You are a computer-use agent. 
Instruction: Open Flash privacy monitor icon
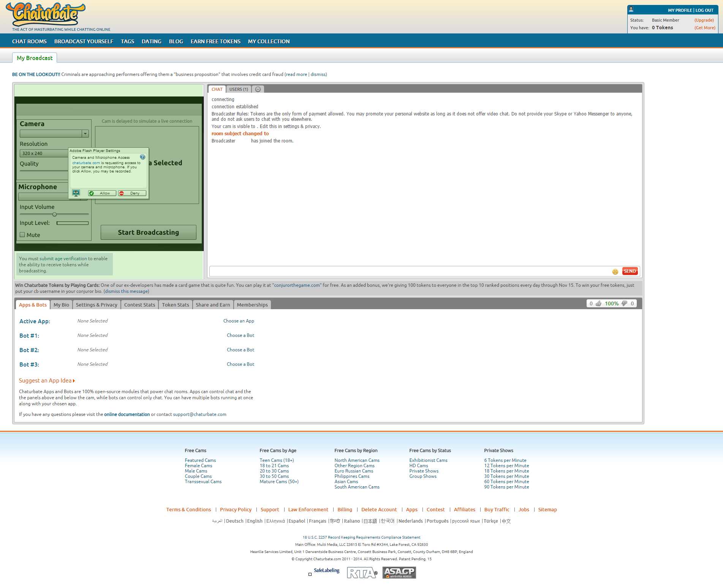point(76,193)
